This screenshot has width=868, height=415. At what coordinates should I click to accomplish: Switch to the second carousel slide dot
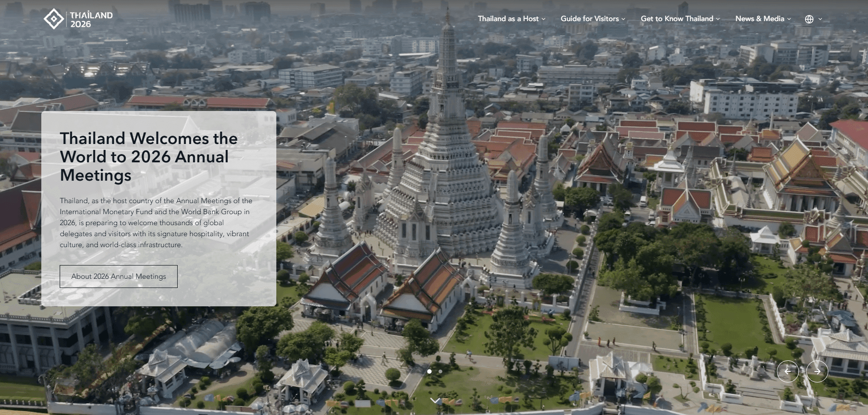[440, 371]
